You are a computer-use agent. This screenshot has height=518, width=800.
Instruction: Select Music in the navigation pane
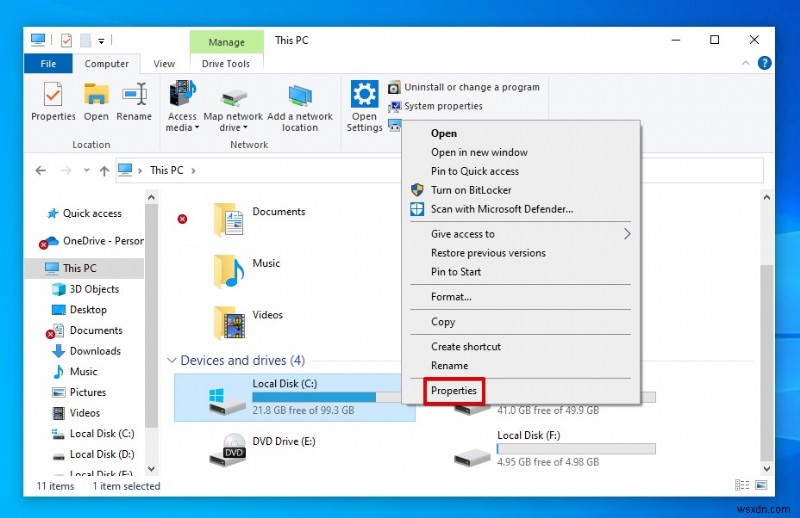[x=83, y=372]
